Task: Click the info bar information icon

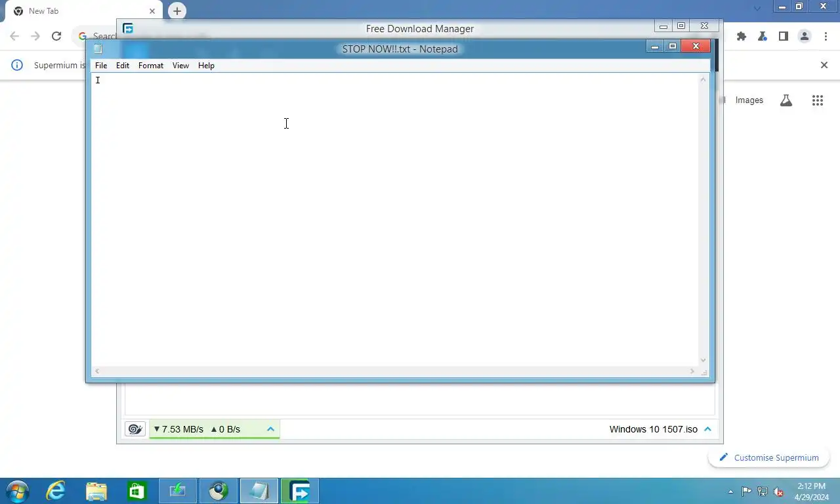Action: pos(17,65)
